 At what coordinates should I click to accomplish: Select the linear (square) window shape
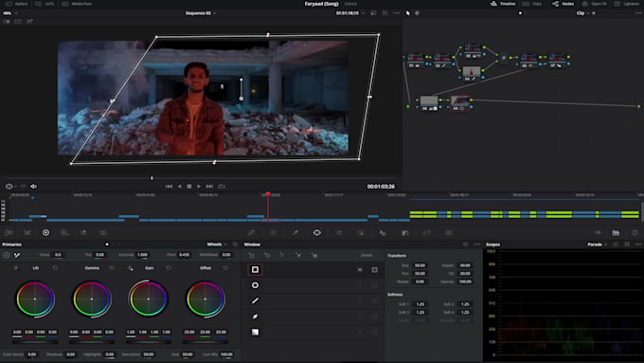[x=255, y=270]
